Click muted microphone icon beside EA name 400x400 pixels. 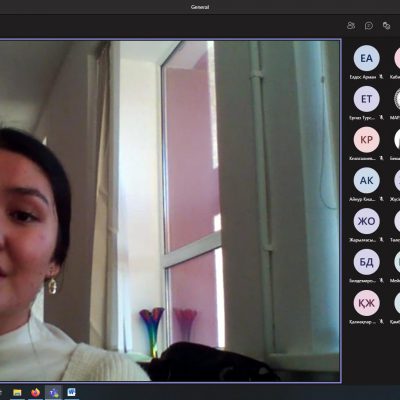click(381, 77)
